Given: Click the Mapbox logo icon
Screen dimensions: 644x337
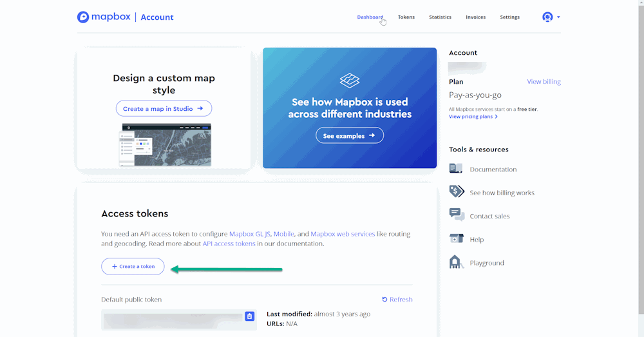Looking at the screenshot, I should pos(83,17).
